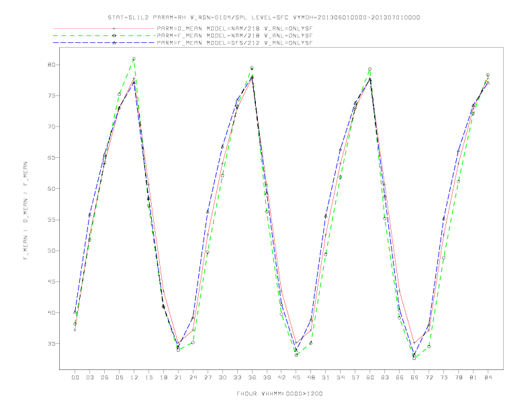Click forecast hour tick 09 on x-axis
Viewport: 532px width, 411px height.
pyautogui.click(x=119, y=377)
